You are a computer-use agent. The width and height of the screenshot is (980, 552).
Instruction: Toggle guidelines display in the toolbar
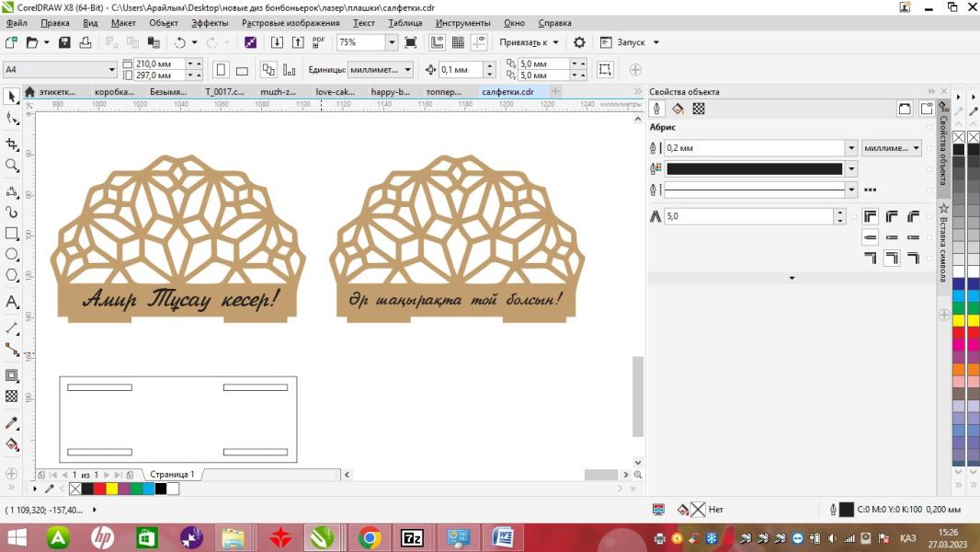(x=479, y=42)
